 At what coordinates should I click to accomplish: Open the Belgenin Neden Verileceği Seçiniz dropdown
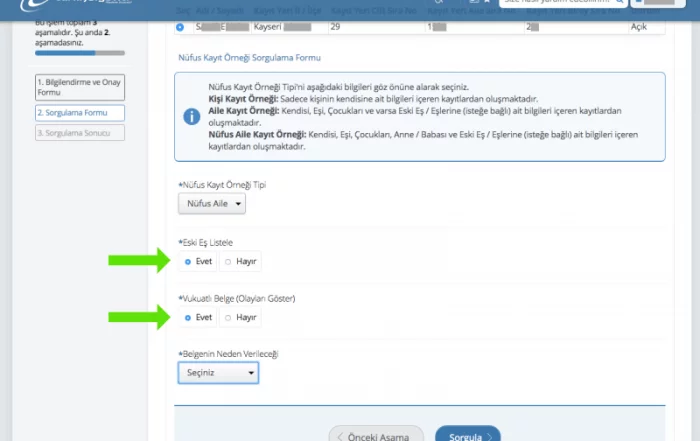point(218,373)
